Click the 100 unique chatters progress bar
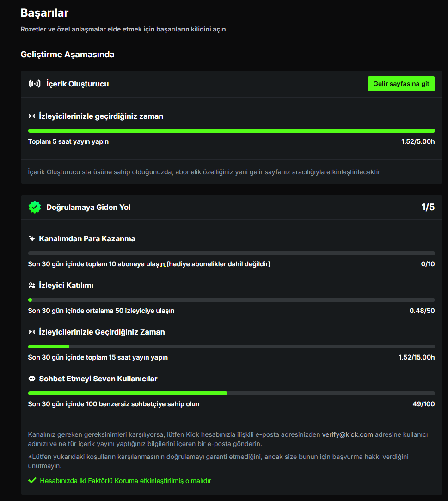This screenshot has width=448, height=501. (x=231, y=393)
